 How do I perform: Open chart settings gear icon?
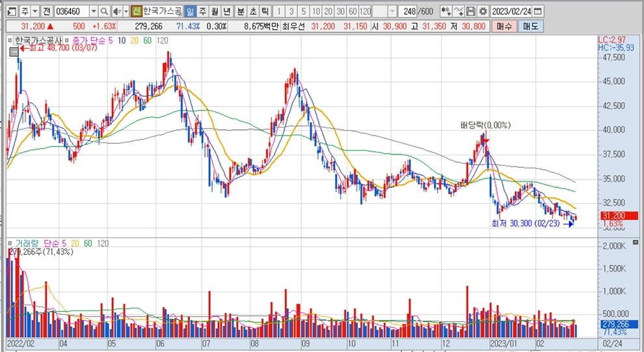[482, 12]
